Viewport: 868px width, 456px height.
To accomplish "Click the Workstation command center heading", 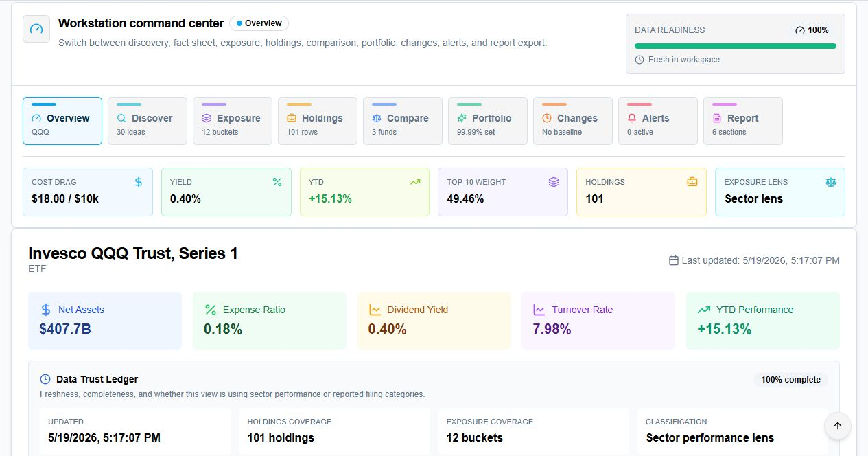I will point(141,23).
